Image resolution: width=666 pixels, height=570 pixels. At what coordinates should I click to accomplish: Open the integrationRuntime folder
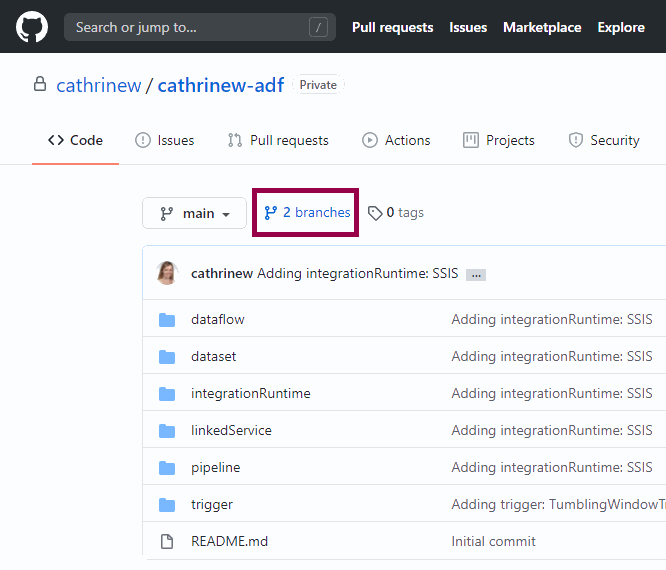click(x=250, y=394)
